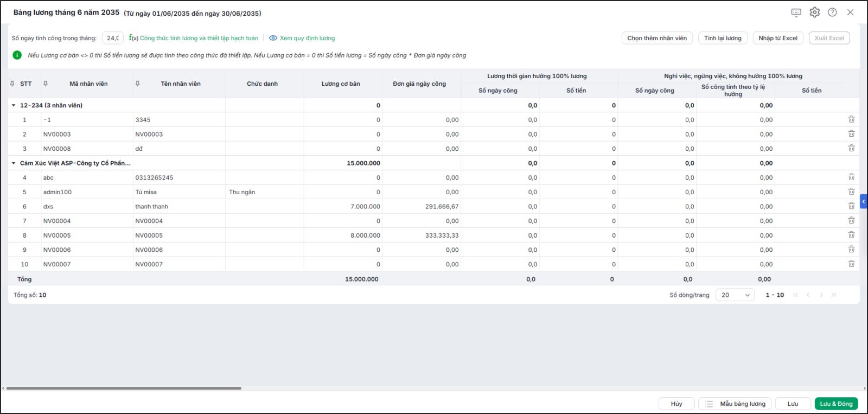Expand the blue side panel arrow tab
This screenshot has height=414, width=868.
point(864,201)
